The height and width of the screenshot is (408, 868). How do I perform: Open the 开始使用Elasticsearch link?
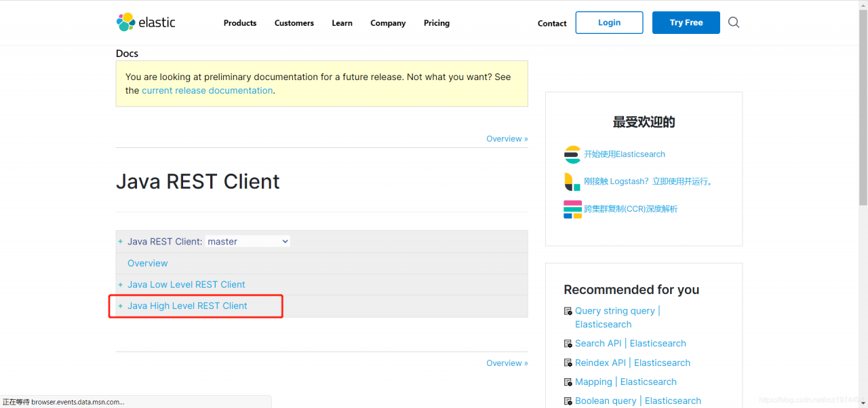(625, 154)
